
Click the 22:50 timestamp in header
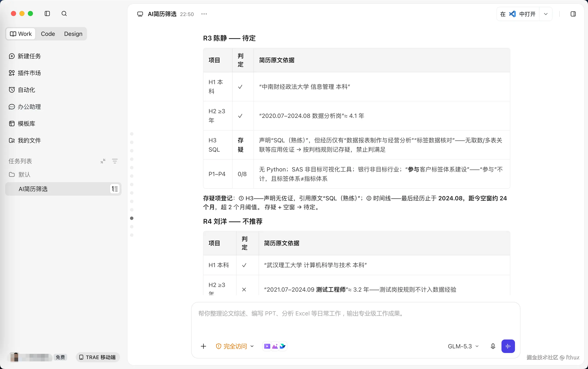[187, 14]
